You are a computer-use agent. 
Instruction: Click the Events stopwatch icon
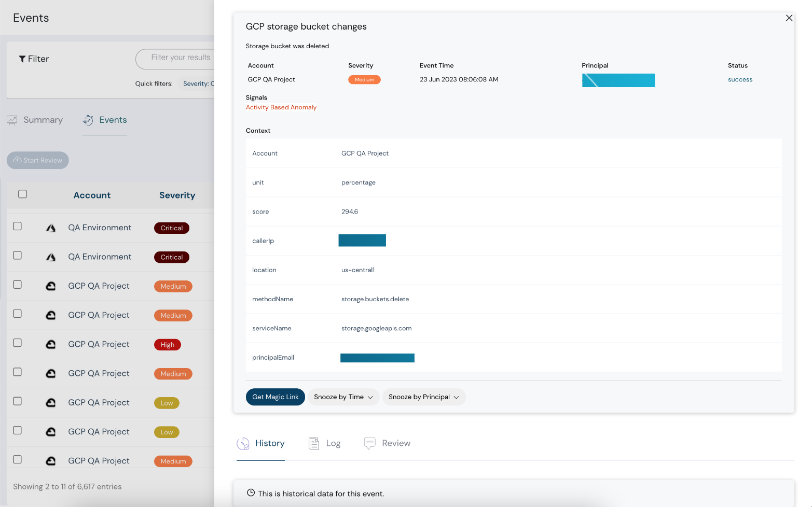pyautogui.click(x=88, y=120)
